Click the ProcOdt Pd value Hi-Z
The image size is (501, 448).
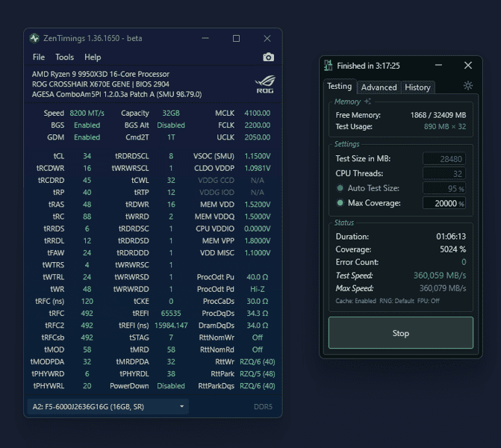point(257,289)
